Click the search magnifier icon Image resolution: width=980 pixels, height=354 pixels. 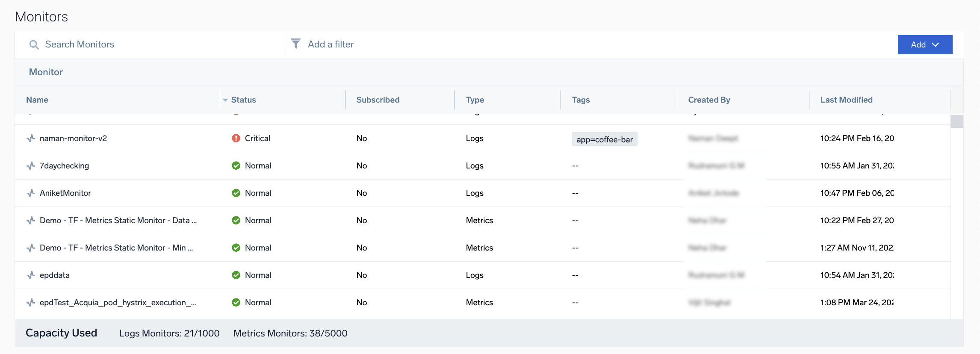coord(34,44)
